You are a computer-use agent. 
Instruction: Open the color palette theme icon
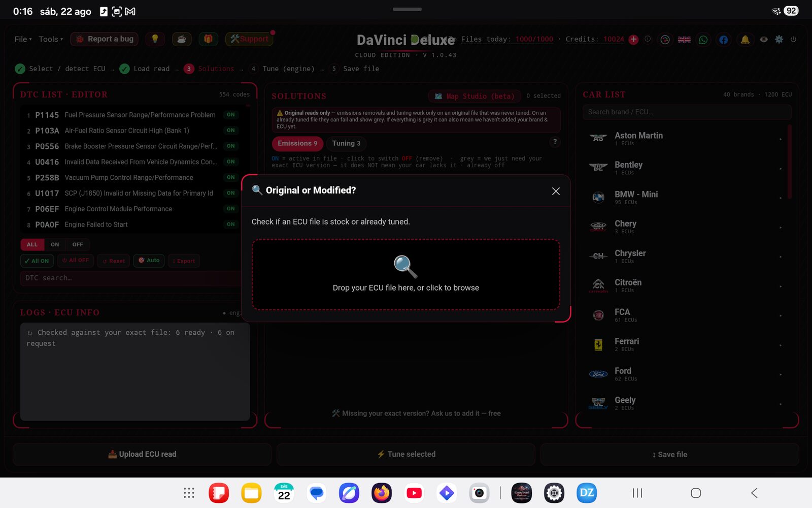(665, 40)
